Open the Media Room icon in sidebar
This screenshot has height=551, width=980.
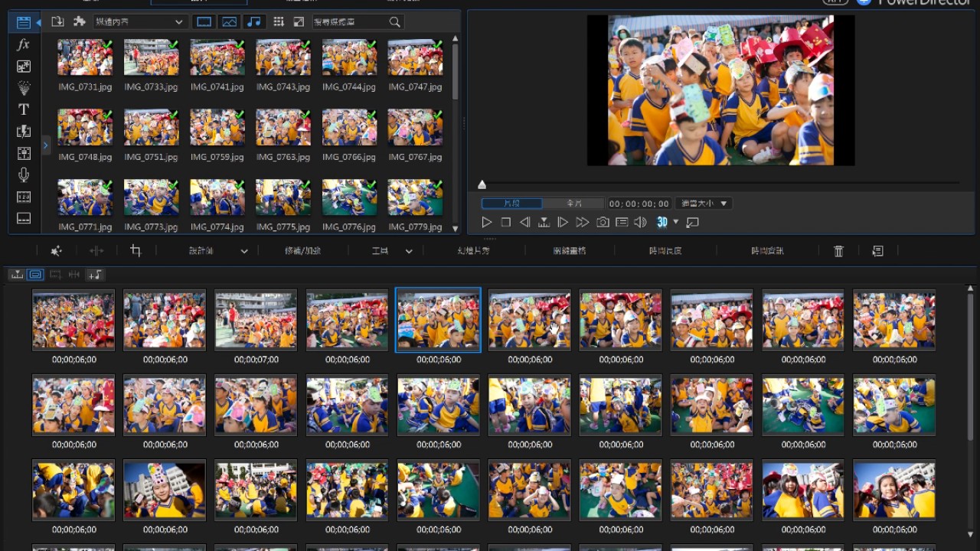[x=24, y=22]
